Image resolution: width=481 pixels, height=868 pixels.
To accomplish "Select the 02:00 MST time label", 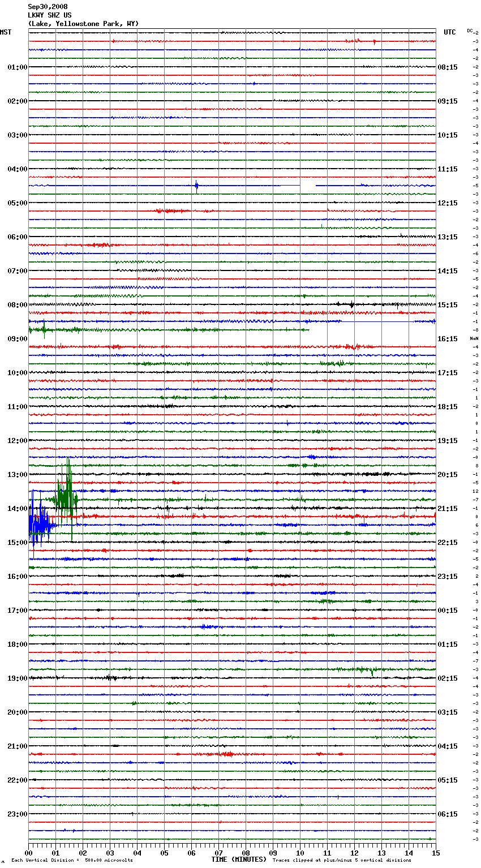I will pos(18,101).
